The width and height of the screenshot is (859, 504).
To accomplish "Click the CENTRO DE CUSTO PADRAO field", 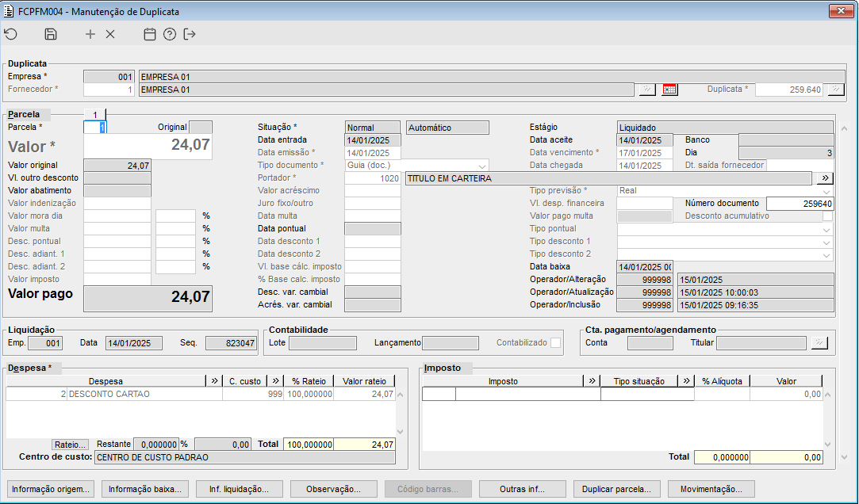I will tap(245, 457).
